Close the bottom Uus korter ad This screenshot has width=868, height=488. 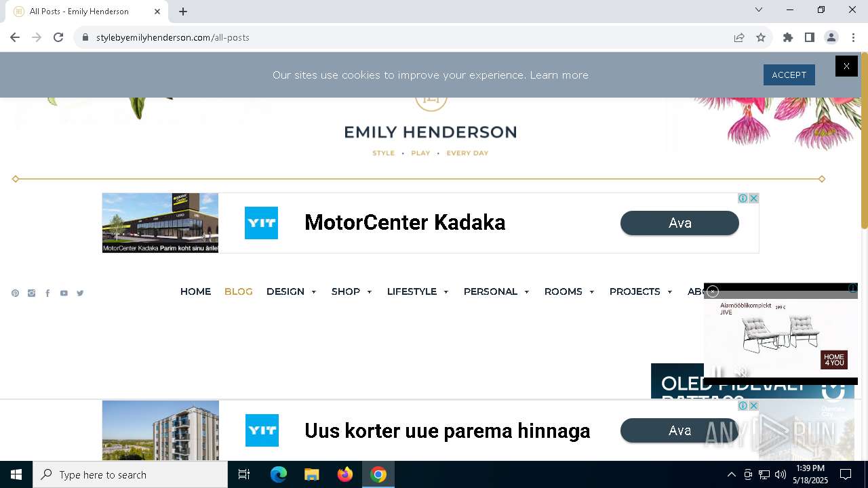click(x=753, y=405)
